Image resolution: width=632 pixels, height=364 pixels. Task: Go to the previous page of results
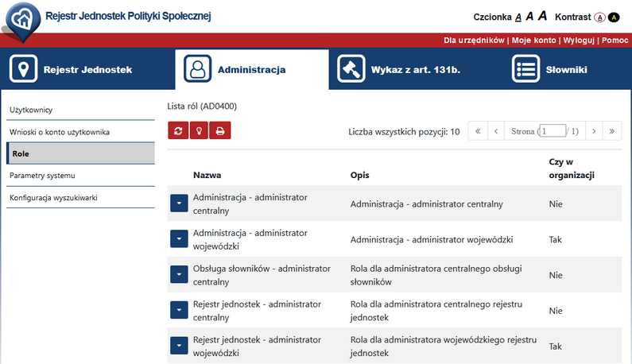[496, 131]
